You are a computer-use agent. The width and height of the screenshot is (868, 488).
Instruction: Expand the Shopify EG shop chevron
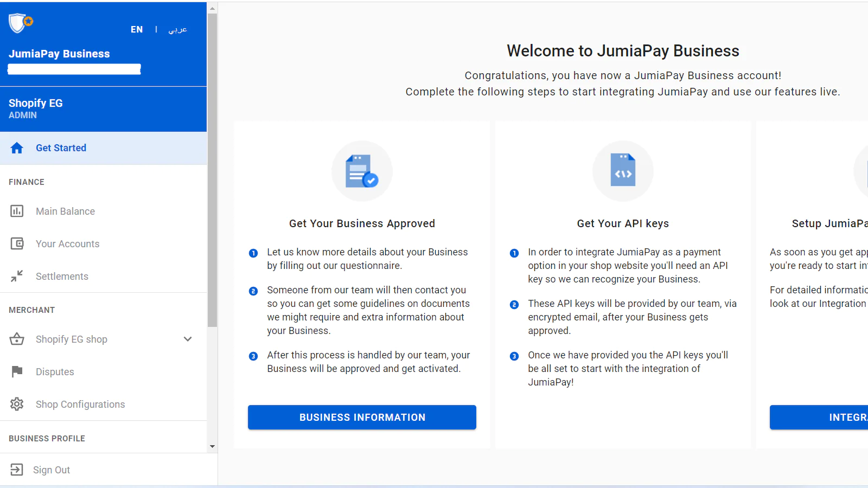188,339
